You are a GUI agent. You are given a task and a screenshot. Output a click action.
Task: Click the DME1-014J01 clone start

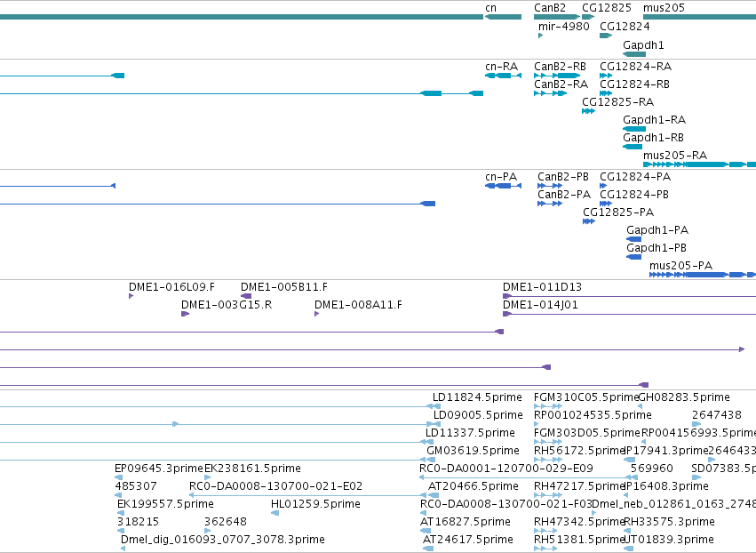tap(507, 314)
